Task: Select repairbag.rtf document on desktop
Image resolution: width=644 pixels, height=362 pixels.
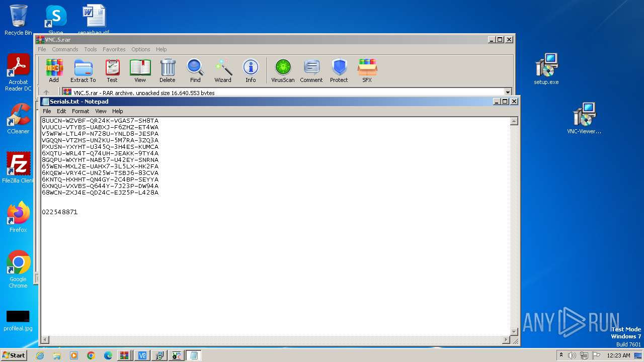Action: (x=94, y=20)
